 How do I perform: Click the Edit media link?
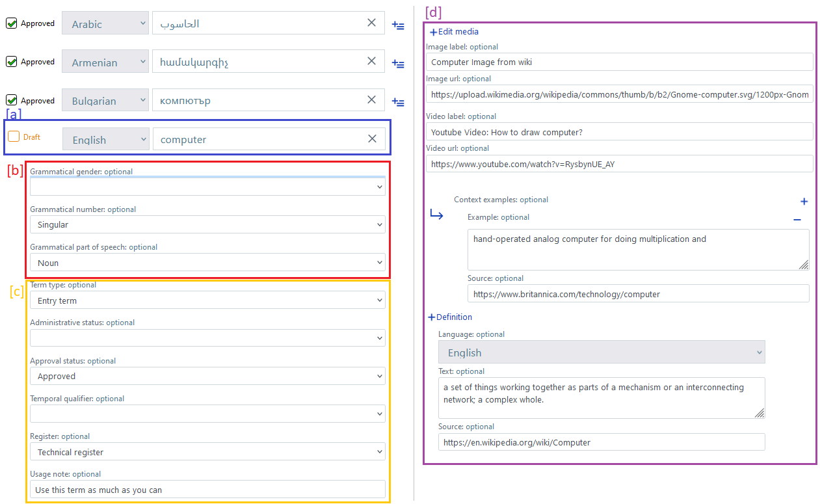(x=454, y=32)
